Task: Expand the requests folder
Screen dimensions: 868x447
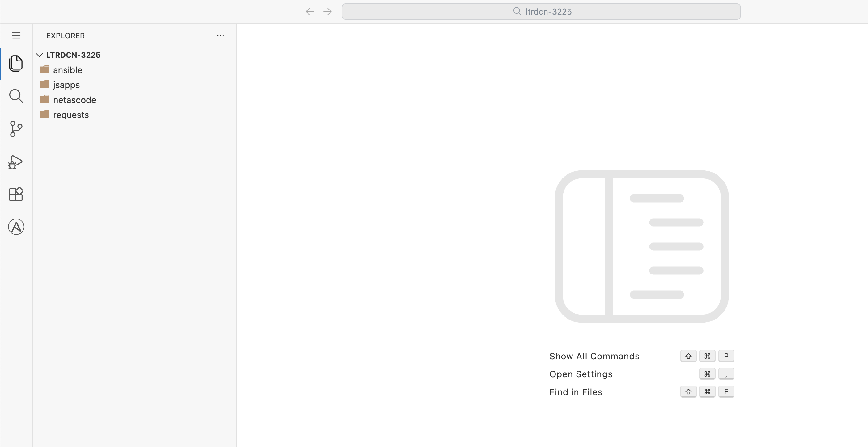Action: [71, 115]
